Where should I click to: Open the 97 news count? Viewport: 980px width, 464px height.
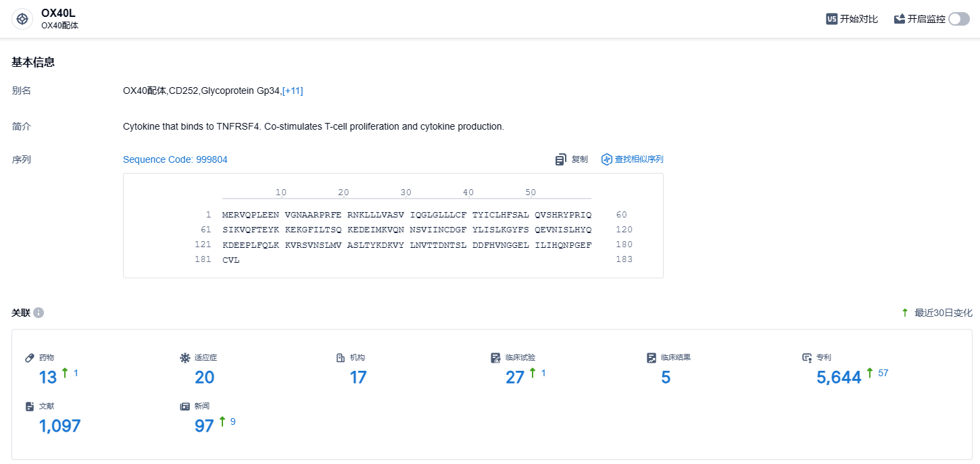(x=204, y=426)
